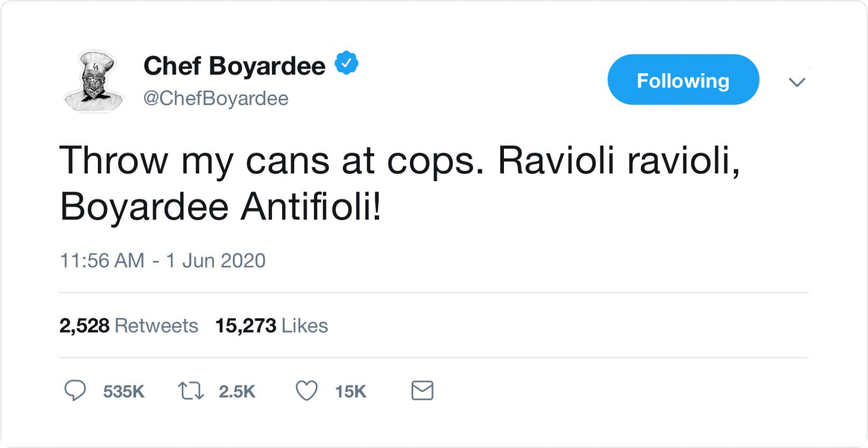This screenshot has height=448, width=868.
Task: Click the blue verified checkmark badge
Action: click(347, 63)
